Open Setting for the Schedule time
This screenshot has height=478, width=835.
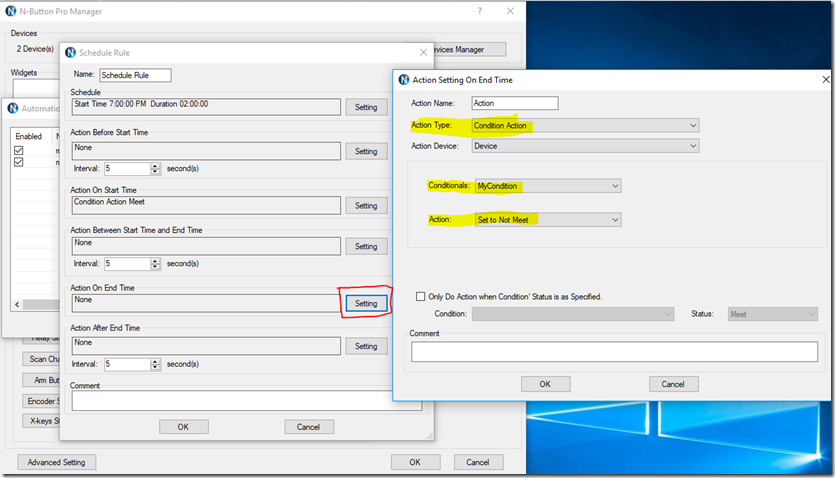click(x=366, y=107)
